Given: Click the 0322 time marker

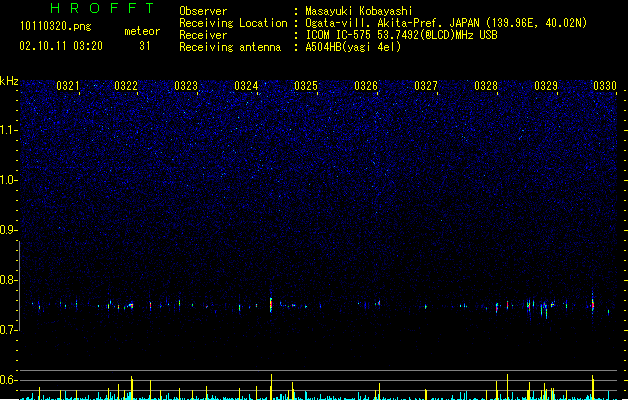Looking at the screenshot, I should point(126,86).
